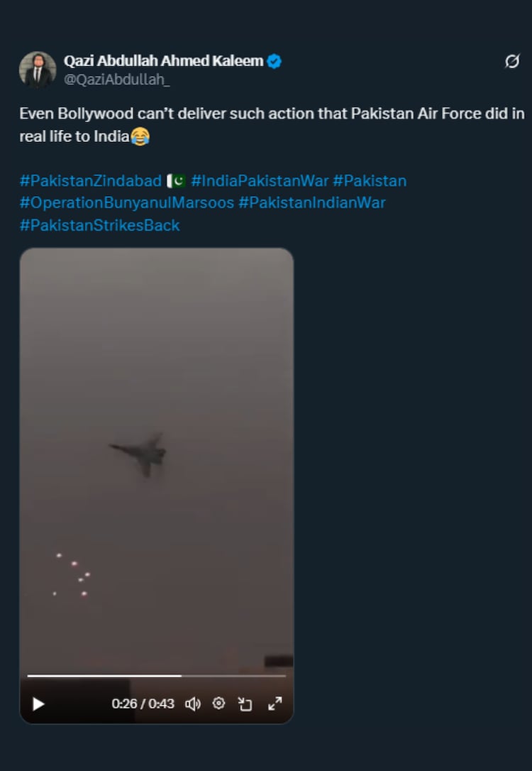
Task: Click display name Qazi Abdullah Ahmed Kaleem
Action: (x=163, y=62)
